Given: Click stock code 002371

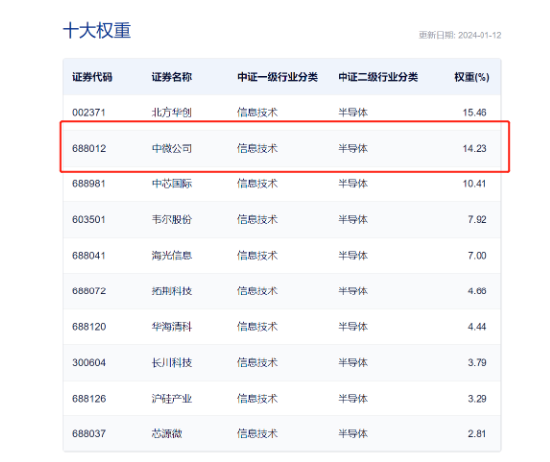Looking at the screenshot, I should (89, 113).
